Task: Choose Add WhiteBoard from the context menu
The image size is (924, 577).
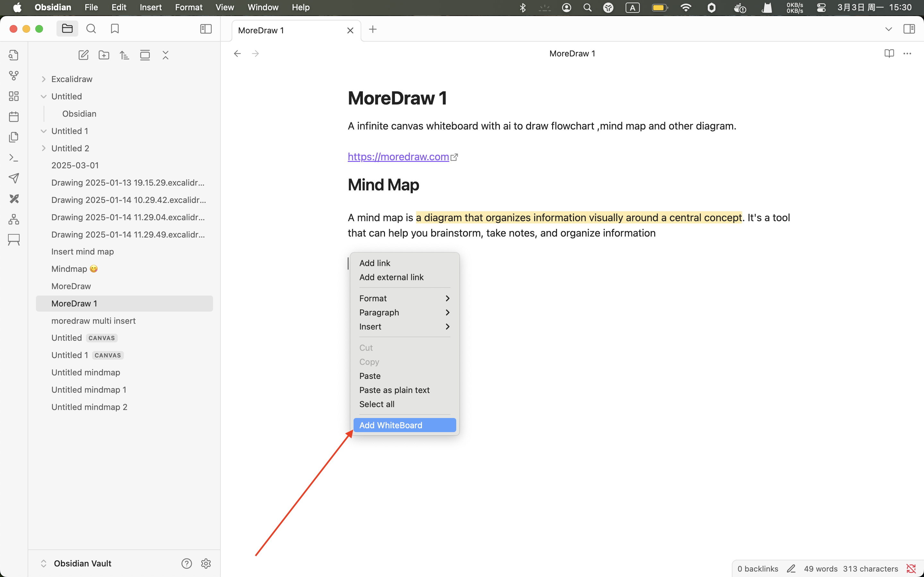Action: 404,425
